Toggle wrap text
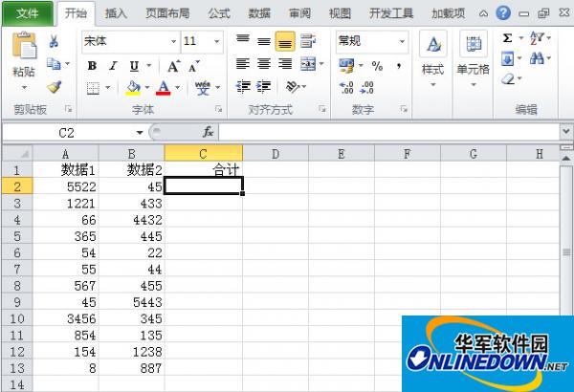The height and width of the screenshot is (392, 574). pyautogui.click(x=308, y=40)
